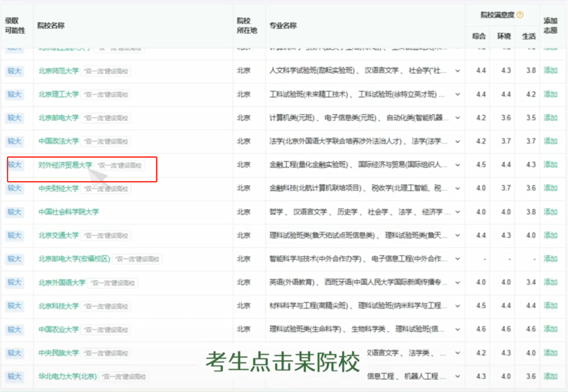Click the 生活 satisfaction sub-header

529,36
